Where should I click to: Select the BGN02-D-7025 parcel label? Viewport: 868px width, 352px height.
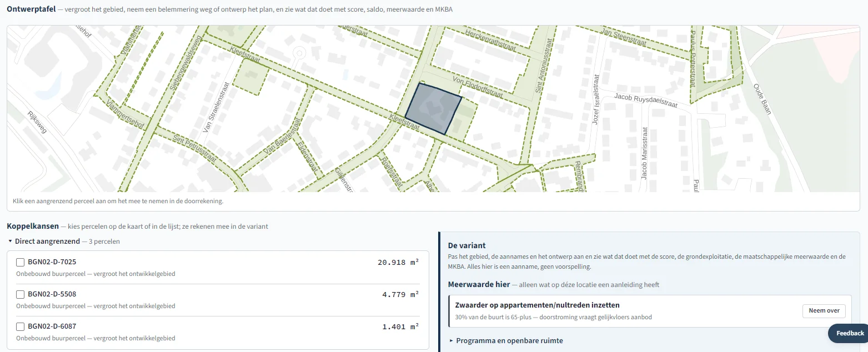coord(52,262)
